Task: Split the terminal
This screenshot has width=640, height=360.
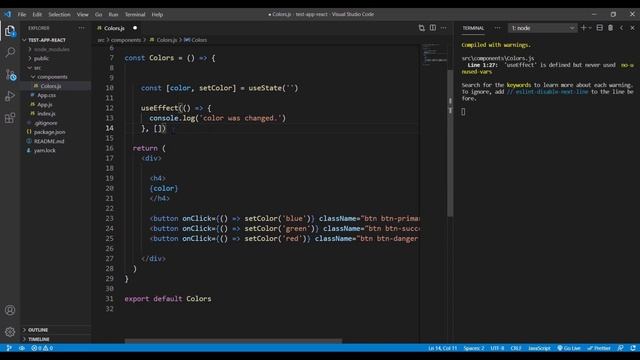Action: point(600,28)
